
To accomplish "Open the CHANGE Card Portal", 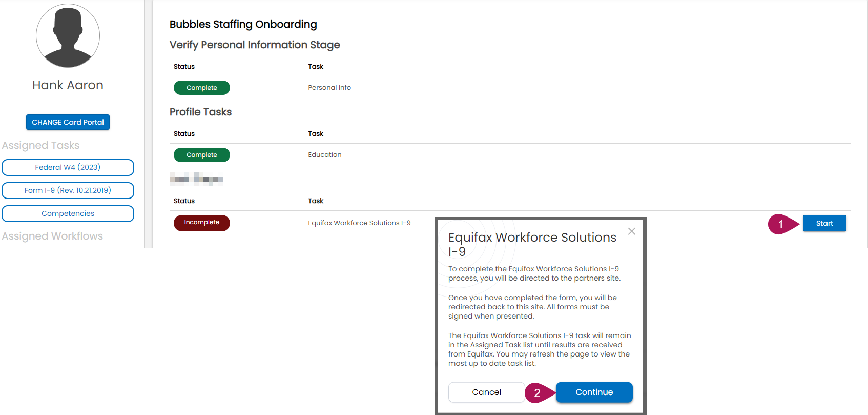I will pyautogui.click(x=68, y=122).
